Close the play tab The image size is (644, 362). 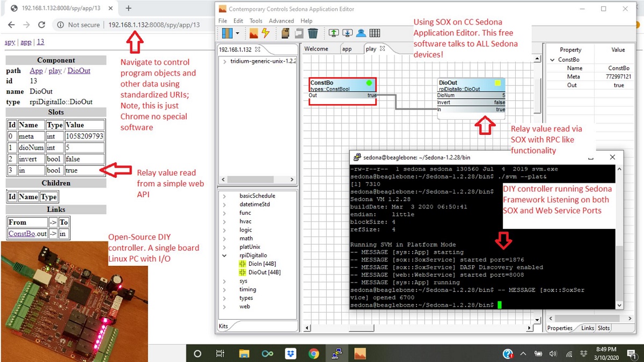coord(383,49)
